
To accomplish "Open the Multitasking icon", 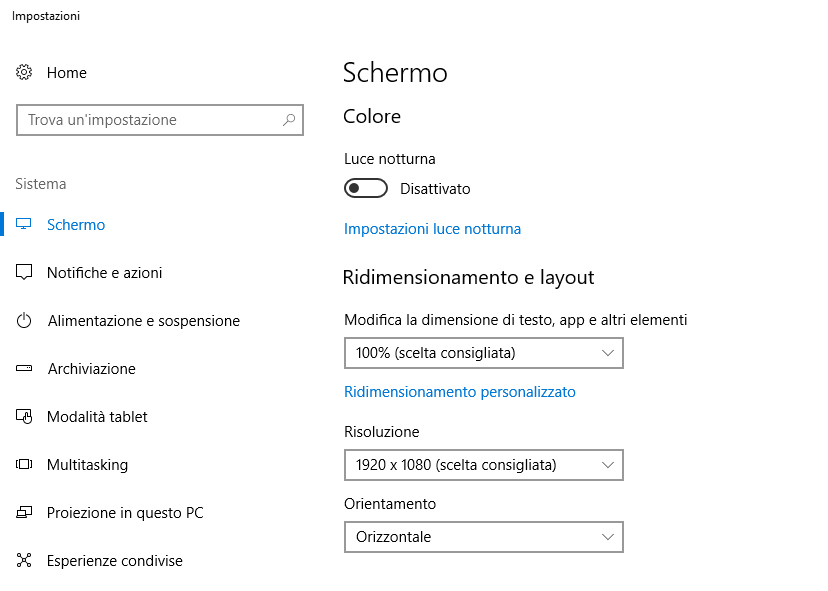I will pyautogui.click(x=24, y=464).
